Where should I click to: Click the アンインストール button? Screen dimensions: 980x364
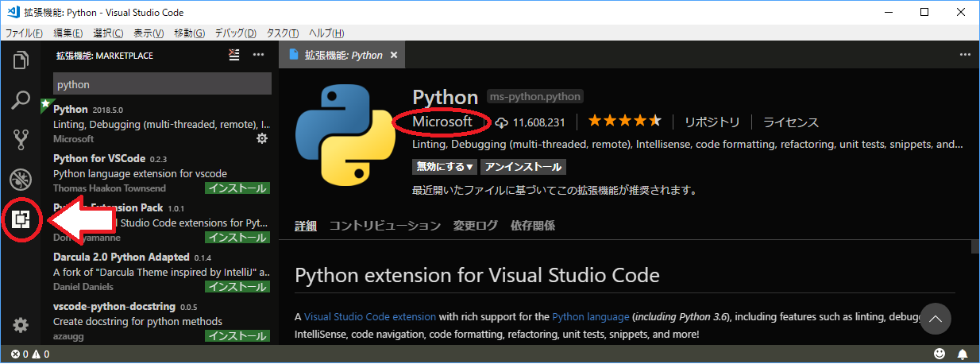pos(524,167)
